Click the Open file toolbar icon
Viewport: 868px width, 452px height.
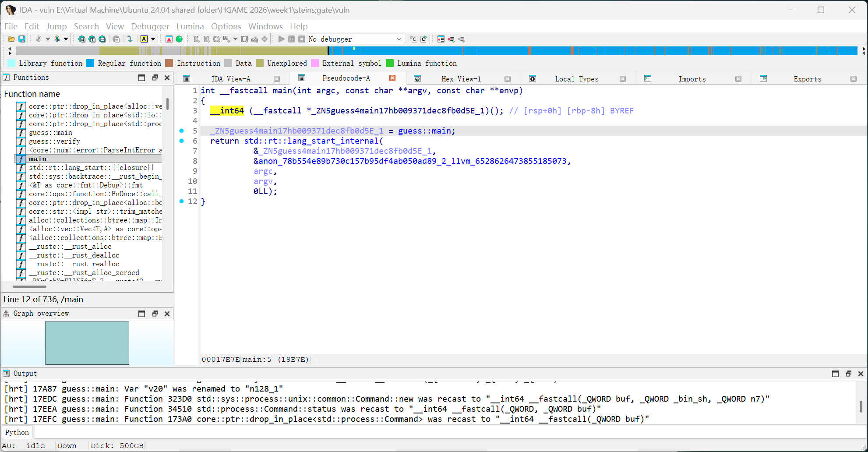11,39
